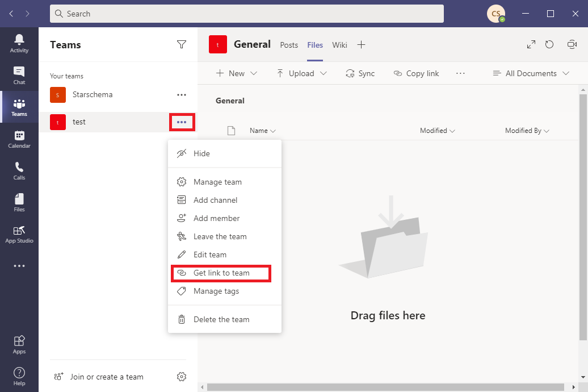Click in the Search box
The height and width of the screenshot is (392, 588).
[247, 14]
